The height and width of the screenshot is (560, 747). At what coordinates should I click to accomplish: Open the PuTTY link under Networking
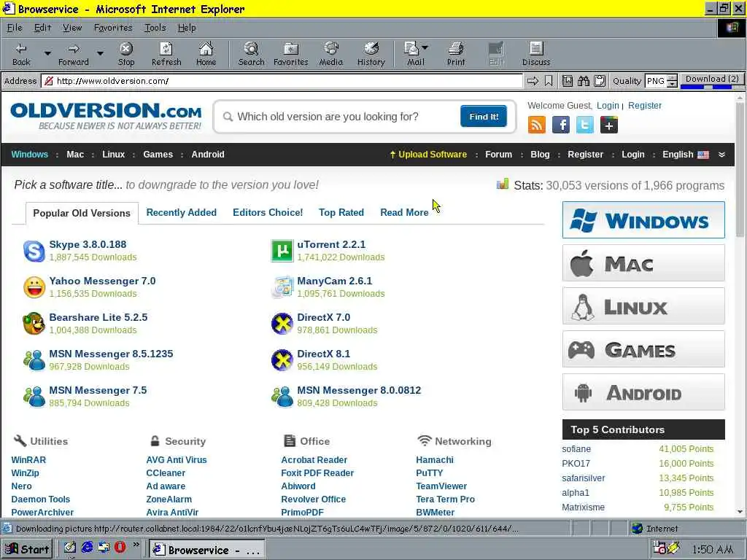(x=429, y=472)
